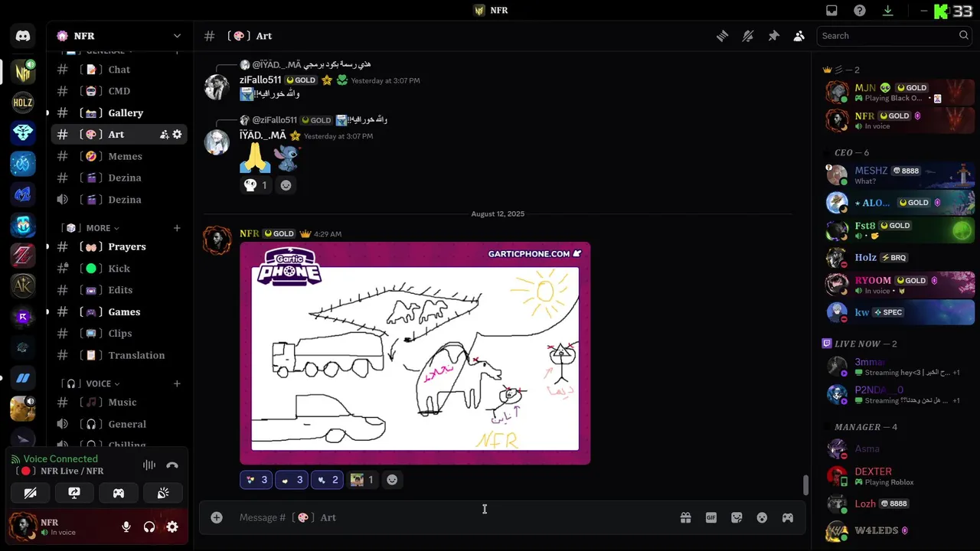The width and height of the screenshot is (980, 551).
Task: Toggle the skull reaction with count 1
Action: click(x=256, y=185)
